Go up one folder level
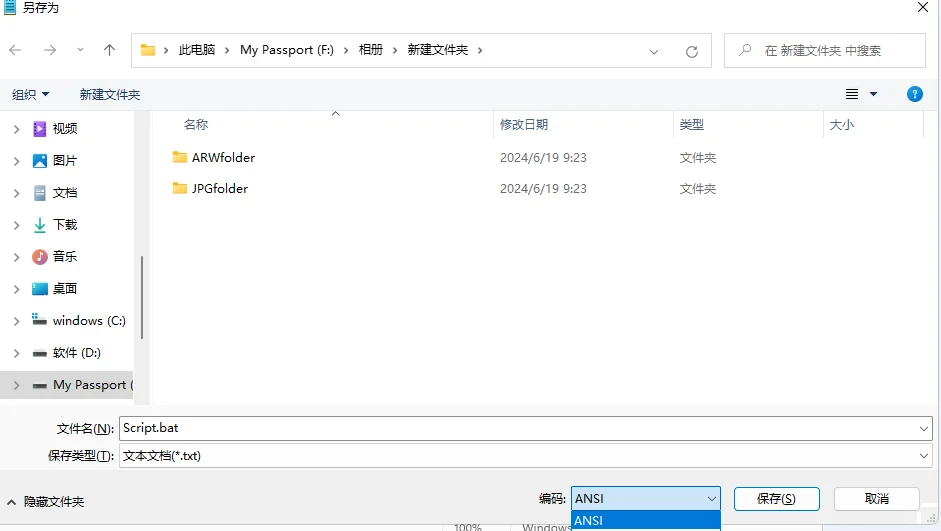Screen dimensions: 941x531 click(109, 50)
